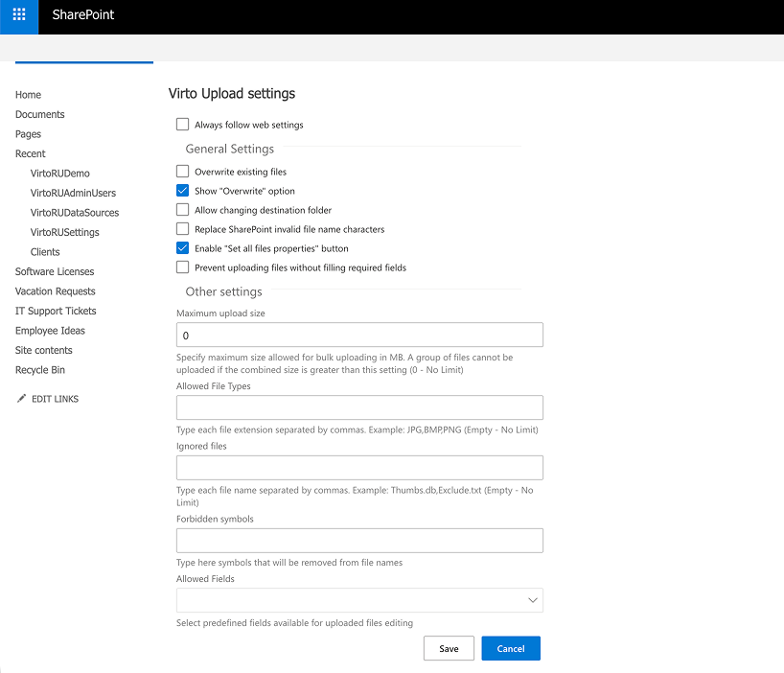Open the Office app launcher waffle icon

pyautogui.click(x=18, y=16)
